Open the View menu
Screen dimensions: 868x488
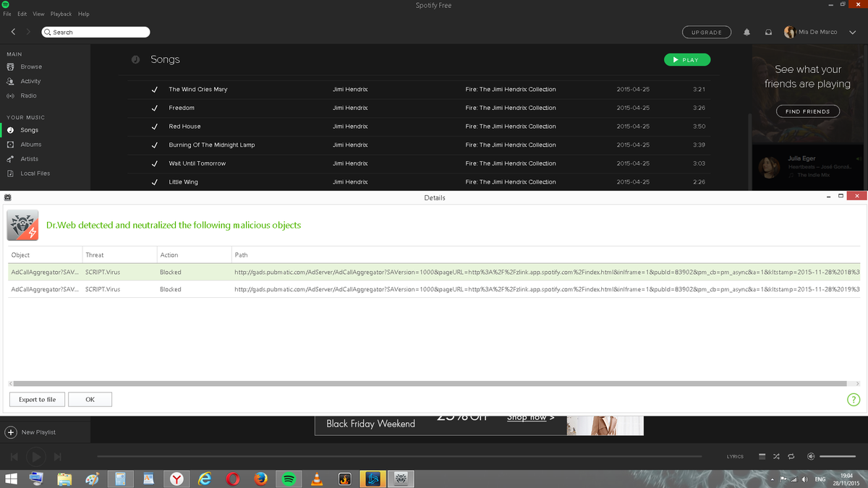click(38, 14)
